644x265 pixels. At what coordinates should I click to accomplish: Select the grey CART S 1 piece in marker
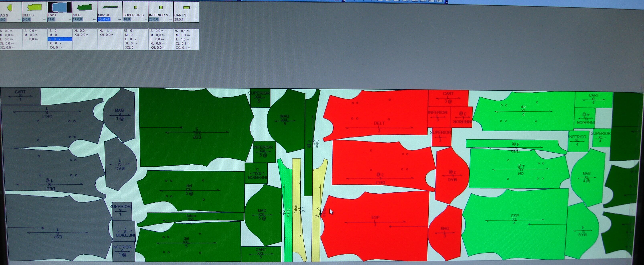click(20, 96)
